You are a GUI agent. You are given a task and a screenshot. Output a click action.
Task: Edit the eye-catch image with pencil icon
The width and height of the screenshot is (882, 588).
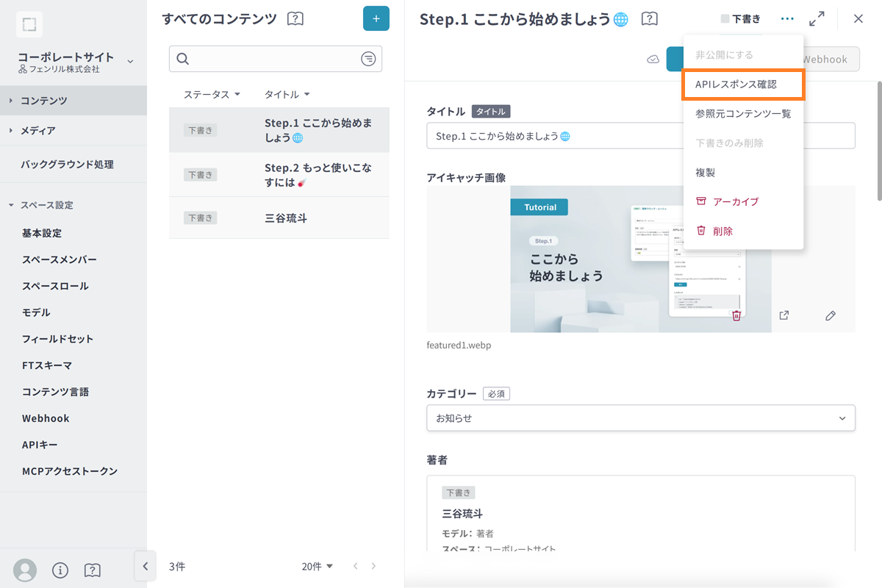click(x=831, y=315)
